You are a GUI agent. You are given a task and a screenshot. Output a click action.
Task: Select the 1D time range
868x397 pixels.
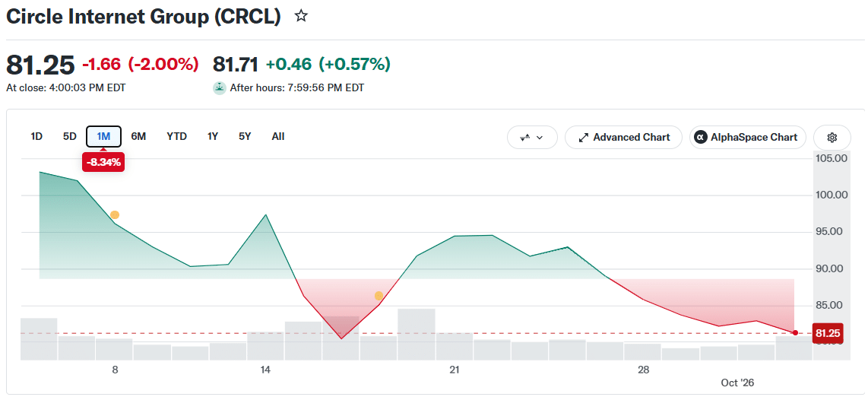tap(36, 136)
